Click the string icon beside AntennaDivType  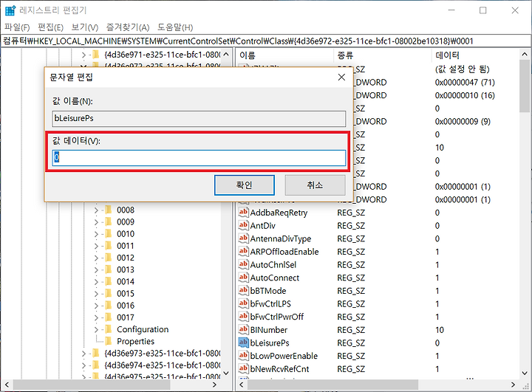243,238
